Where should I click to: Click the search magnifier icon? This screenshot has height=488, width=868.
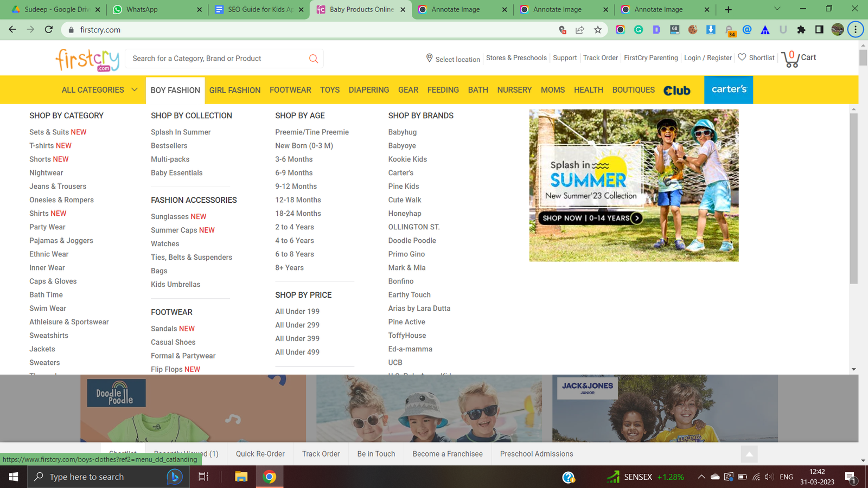314,59
